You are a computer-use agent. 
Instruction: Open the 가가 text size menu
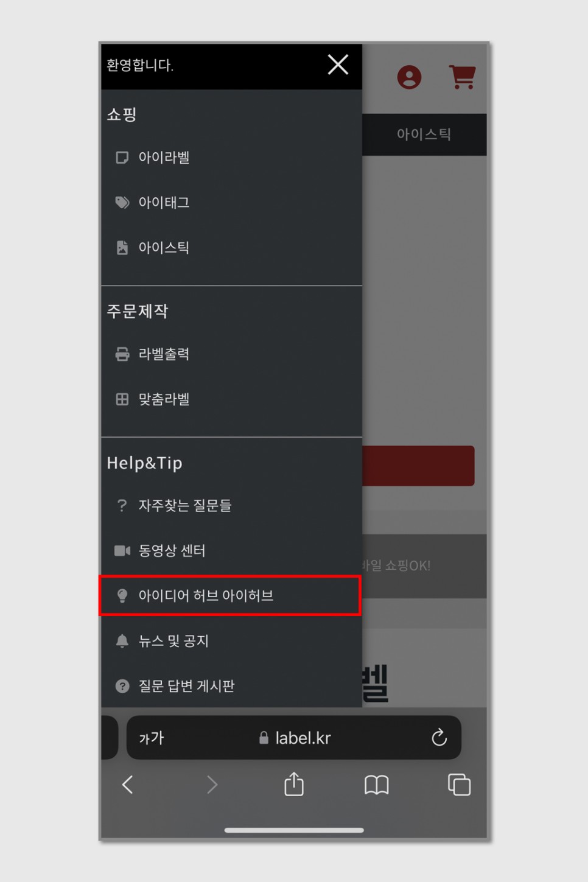tap(152, 738)
